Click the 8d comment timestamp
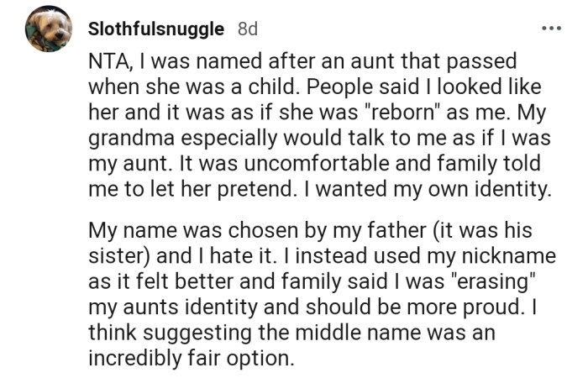Viewport: 588px width, 378px height. pos(248,29)
